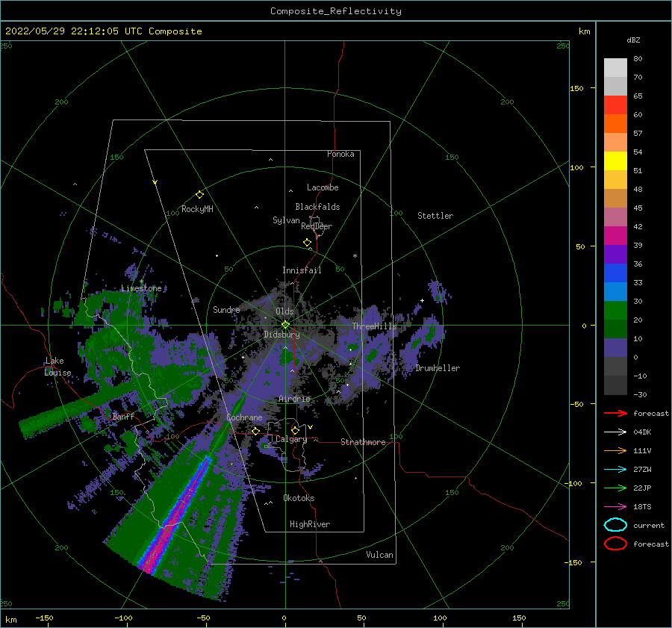Screen dimensions: 672x628
Task: Click the Calgary city label
Action: (x=291, y=439)
